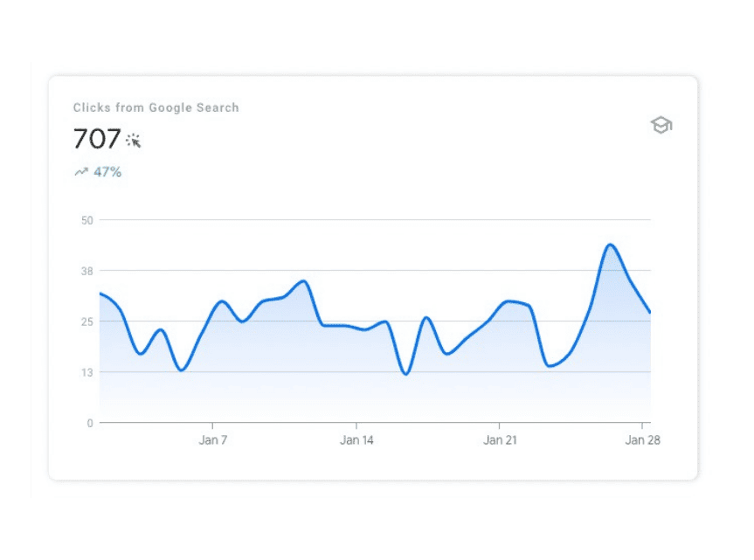Click the Jan 28 axis label
This screenshot has height=560, width=754.
pyautogui.click(x=642, y=439)
